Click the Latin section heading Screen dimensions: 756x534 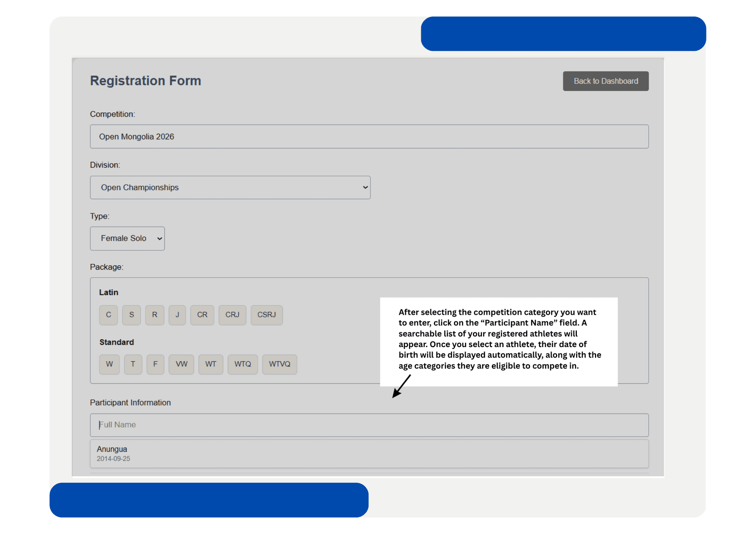click(109, 292)
